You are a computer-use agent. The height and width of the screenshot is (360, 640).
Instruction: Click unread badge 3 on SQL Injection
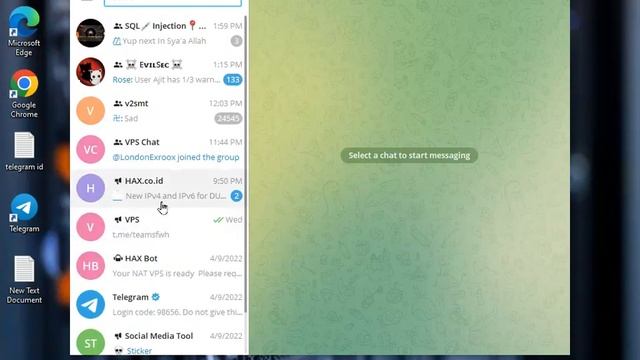pos(236,41)
